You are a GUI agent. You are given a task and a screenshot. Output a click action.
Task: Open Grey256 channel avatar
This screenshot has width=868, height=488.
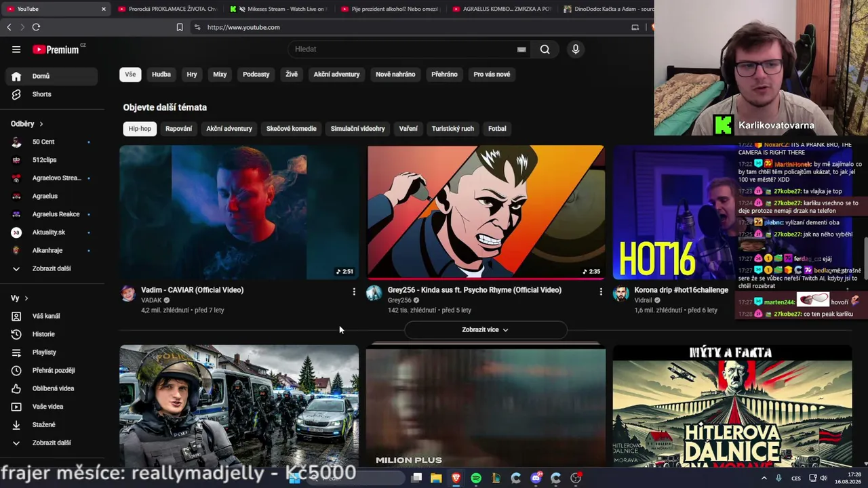click(x=374, y=293)
